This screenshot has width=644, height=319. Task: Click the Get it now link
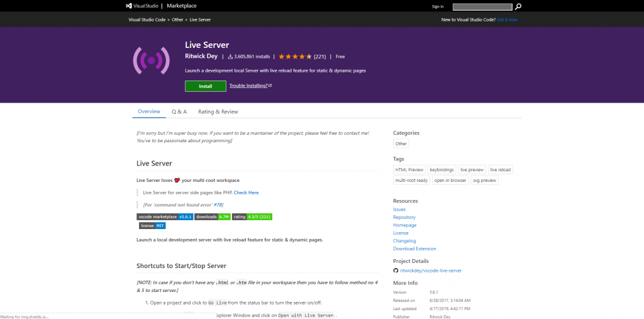[508, 20]
